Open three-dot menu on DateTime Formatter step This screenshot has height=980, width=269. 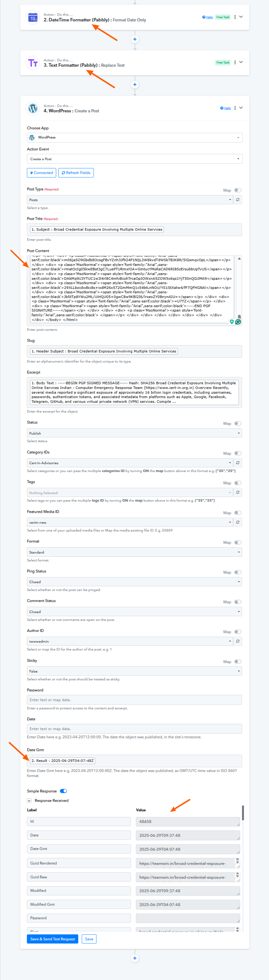point(235,17)
